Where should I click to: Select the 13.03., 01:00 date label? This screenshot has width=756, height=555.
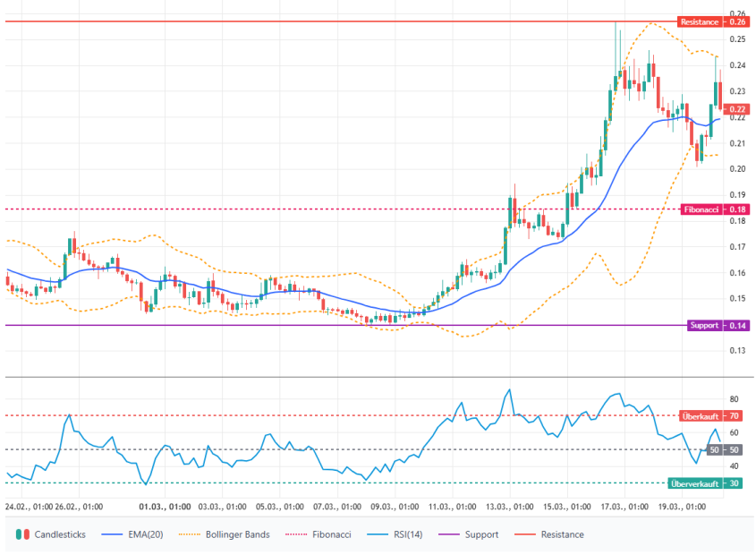click(509, 506)
